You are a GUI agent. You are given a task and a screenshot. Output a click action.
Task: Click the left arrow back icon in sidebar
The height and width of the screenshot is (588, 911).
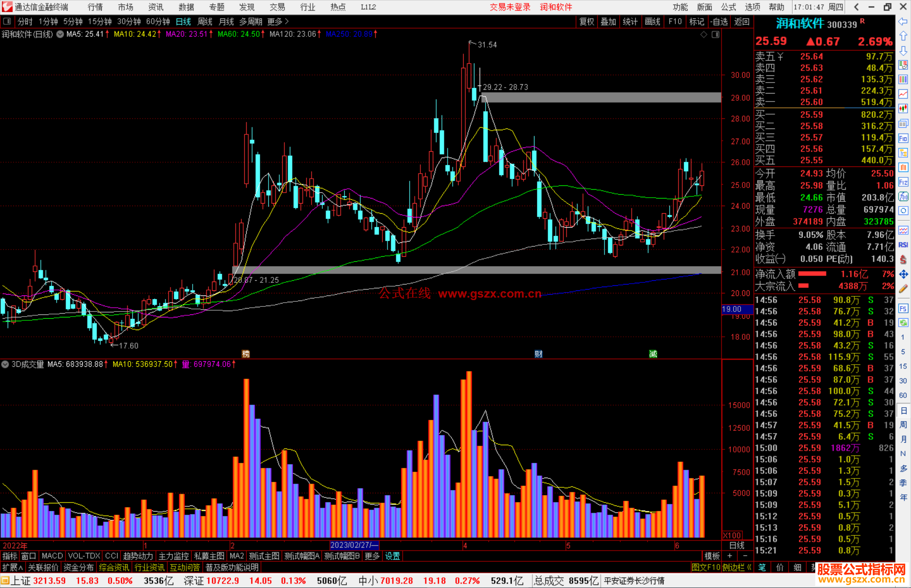[x=903, y=21]
